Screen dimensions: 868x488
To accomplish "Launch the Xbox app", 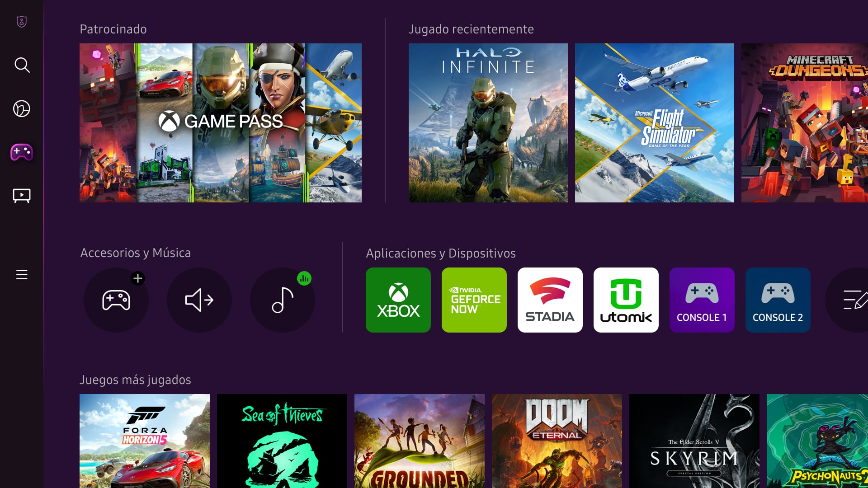I will 398,300.
